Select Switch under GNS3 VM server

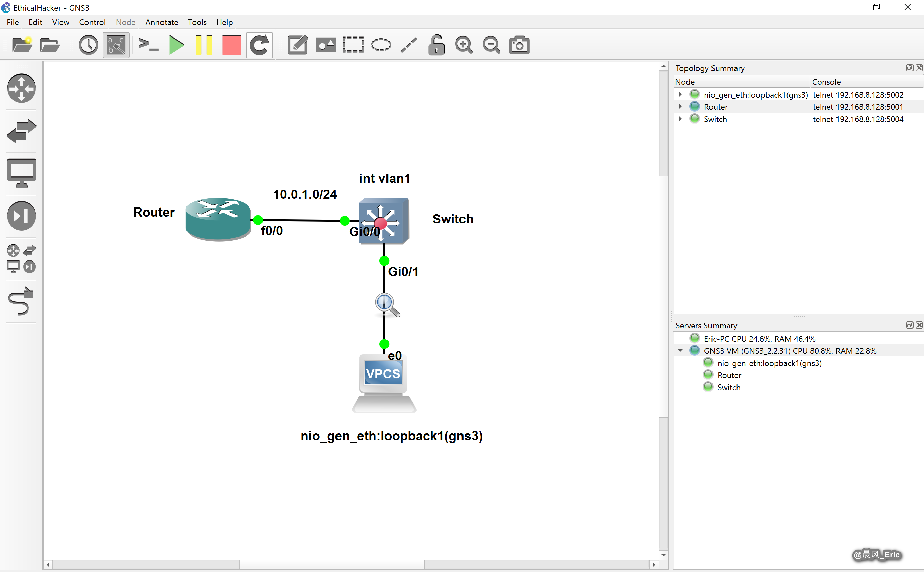click(728, 387)
